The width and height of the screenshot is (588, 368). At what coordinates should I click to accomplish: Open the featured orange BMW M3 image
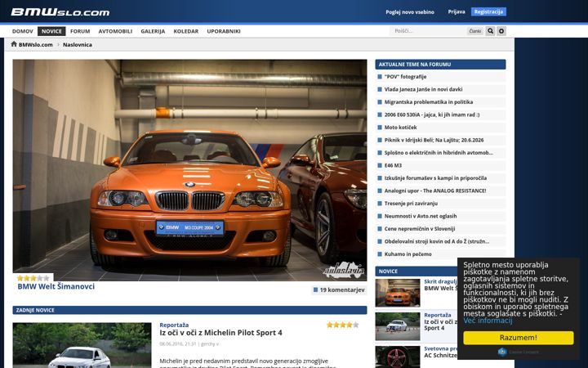tap(189, 170)
